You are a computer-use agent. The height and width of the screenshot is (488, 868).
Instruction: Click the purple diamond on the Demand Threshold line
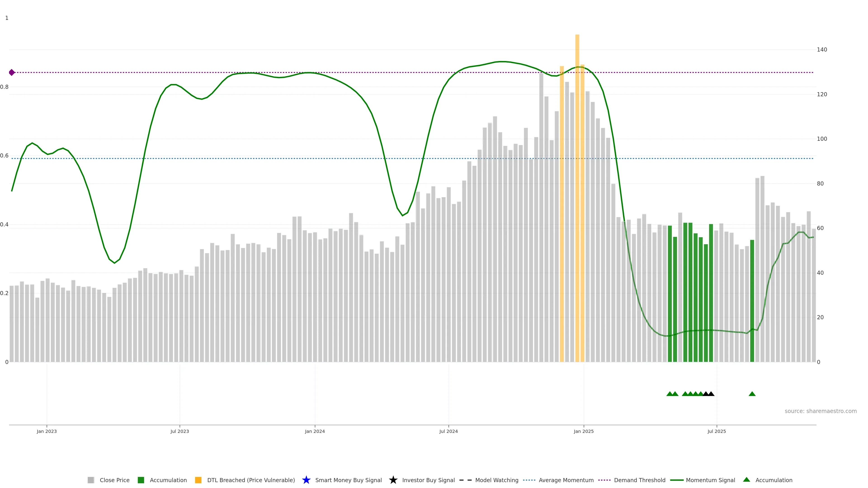coord(12,72)
